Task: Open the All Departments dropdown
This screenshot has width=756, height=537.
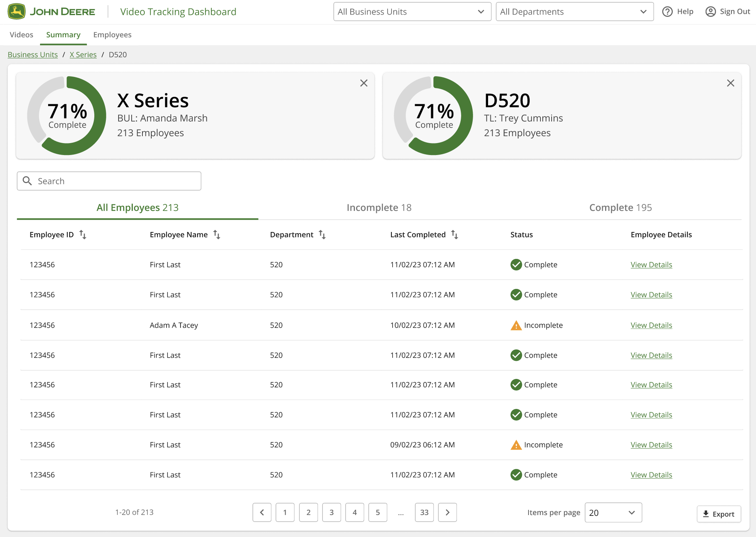Action: (575, 12)
